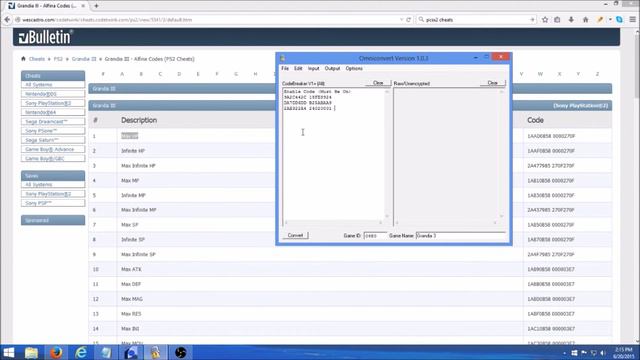Open the black round app in taskbar

(x=180, y=352)
